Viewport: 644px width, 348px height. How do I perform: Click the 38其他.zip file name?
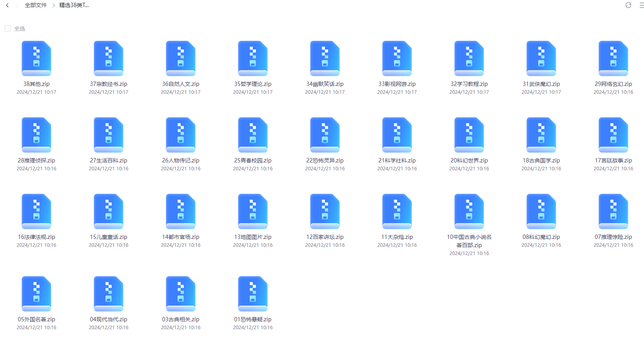tap(36, 84)
